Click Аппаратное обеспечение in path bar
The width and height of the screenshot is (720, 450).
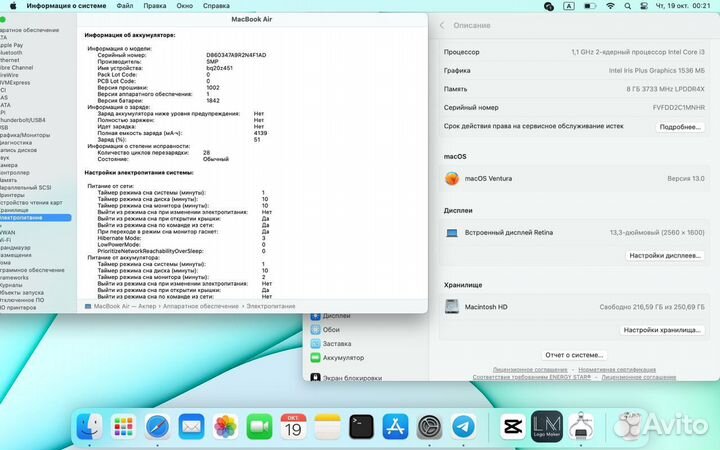[201, 306]
